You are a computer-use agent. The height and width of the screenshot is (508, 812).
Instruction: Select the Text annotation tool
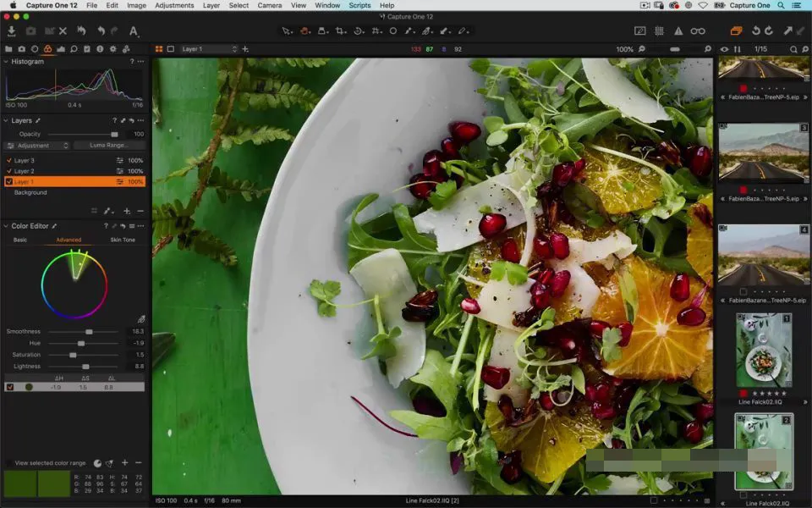click(x=134, y=31)
